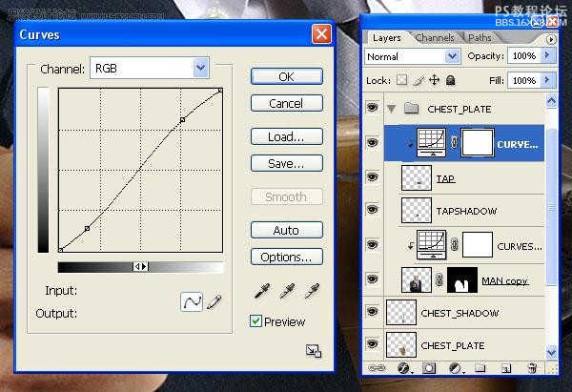
Task: Select the gray point eyedropper
Action: [x=287, y=291]
